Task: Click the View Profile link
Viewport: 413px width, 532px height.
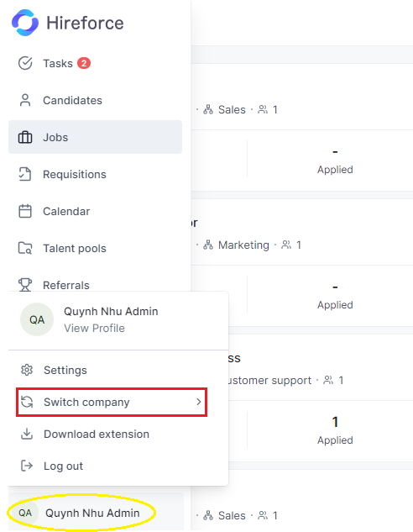Action: tap(94, 328)
